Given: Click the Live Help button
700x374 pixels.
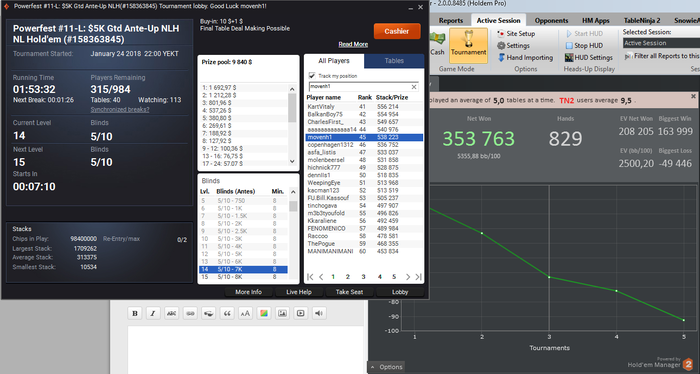Looking at the screenshot, I should [x=299, y=292].
